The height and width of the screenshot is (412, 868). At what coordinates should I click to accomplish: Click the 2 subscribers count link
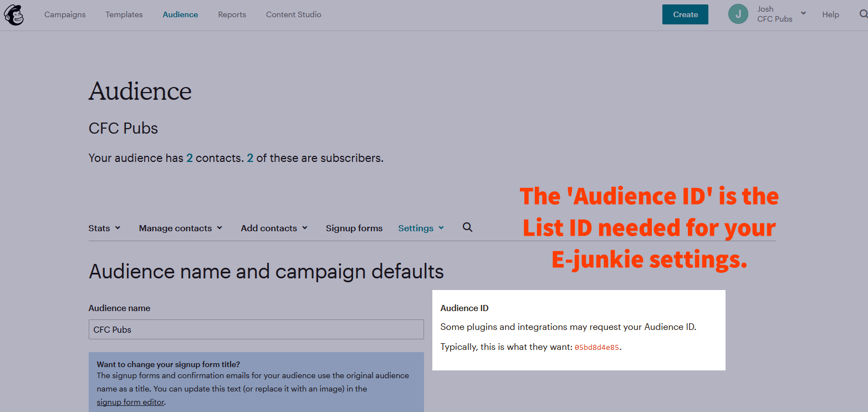click(x=250, y=158)
